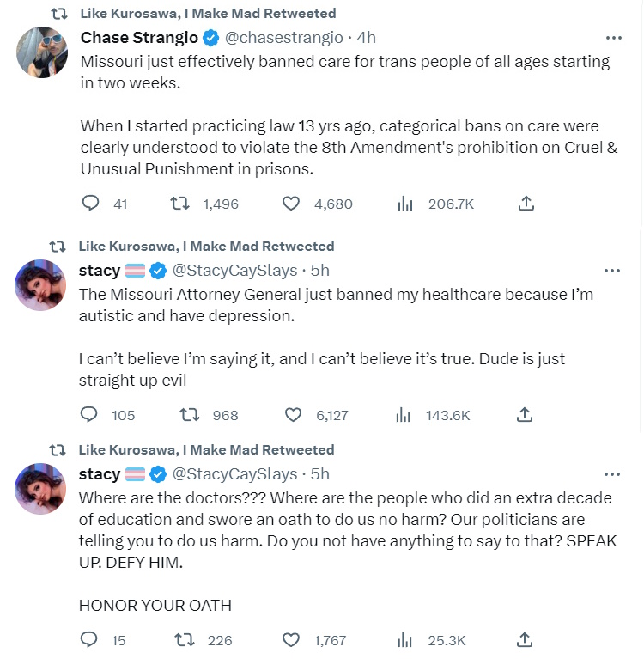View analytics for 206.7K views tweet
The image size is (644, 659).
coord(405,204)
